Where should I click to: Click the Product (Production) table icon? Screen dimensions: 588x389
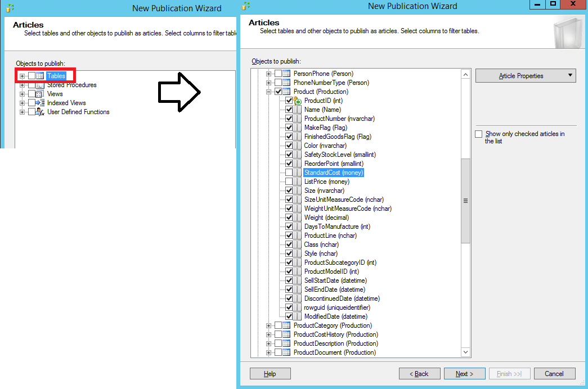tap(286, 92)
